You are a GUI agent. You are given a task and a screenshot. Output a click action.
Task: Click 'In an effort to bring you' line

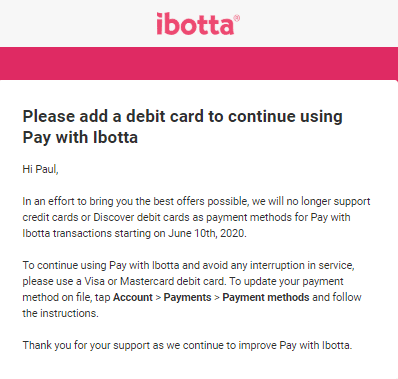pos(196,201)
